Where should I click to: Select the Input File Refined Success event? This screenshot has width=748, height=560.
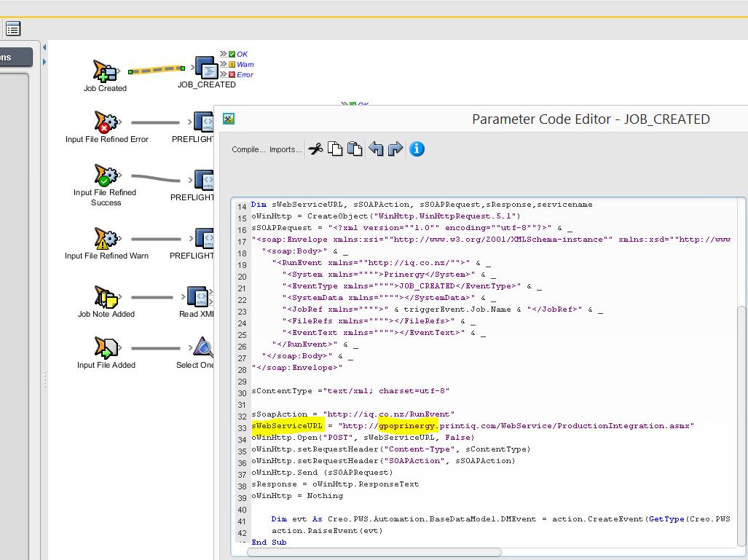pos(106,175)
